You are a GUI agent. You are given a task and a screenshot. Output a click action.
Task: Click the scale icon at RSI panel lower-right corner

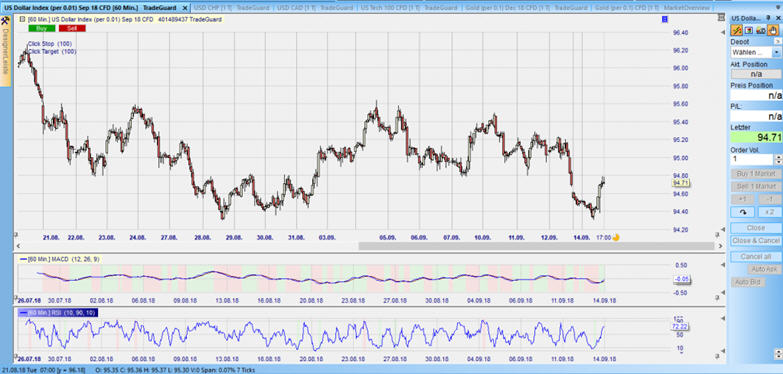pyautogui.click(x=717, y=355)
